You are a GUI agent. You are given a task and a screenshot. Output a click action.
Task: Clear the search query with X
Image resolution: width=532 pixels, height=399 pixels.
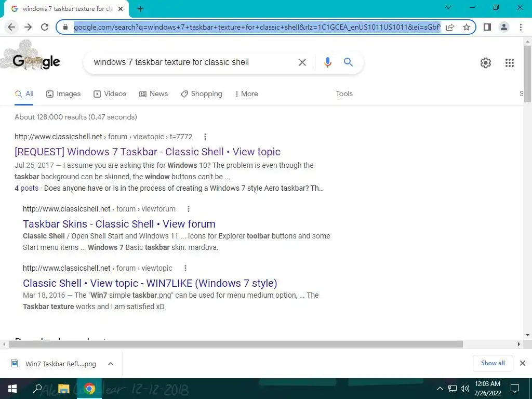[302, 62]
